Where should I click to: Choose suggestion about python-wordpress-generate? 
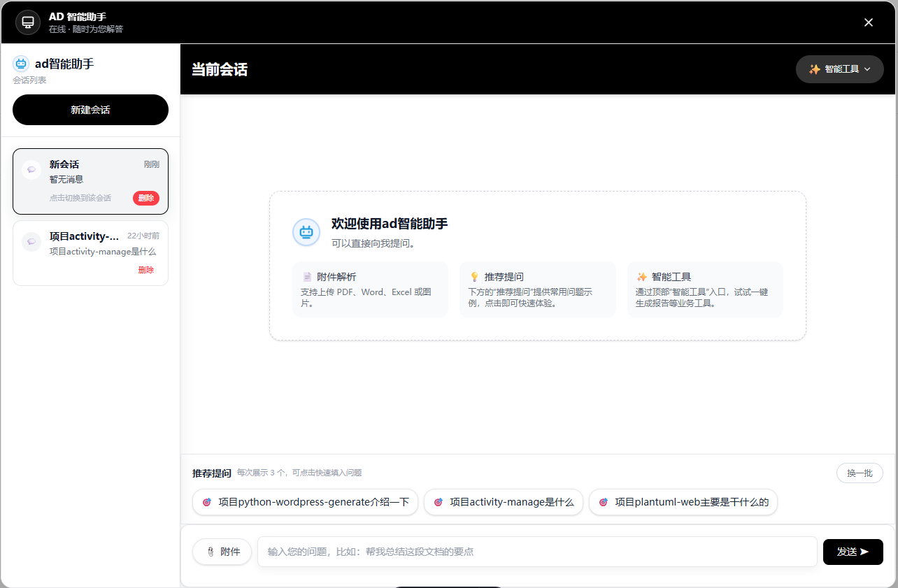point(305,502)
